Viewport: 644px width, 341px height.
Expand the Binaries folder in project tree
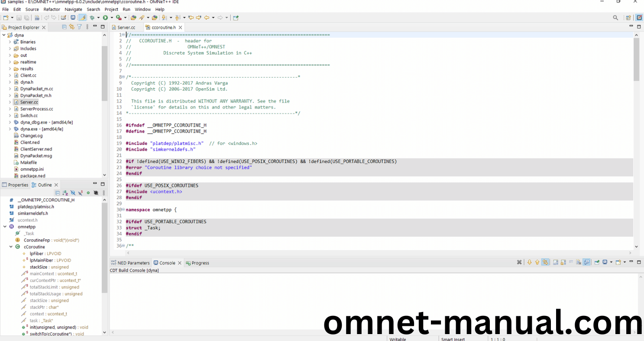(10, 42)
